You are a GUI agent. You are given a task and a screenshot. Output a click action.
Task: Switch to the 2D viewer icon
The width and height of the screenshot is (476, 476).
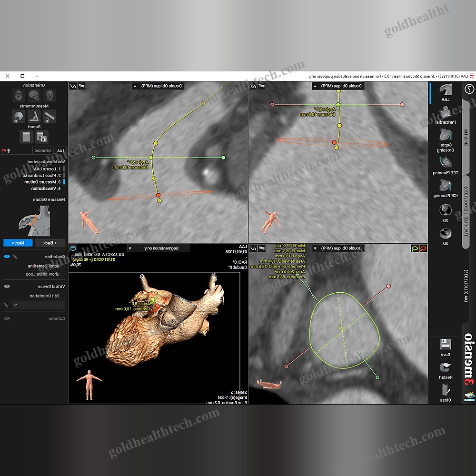coord(446,210)
